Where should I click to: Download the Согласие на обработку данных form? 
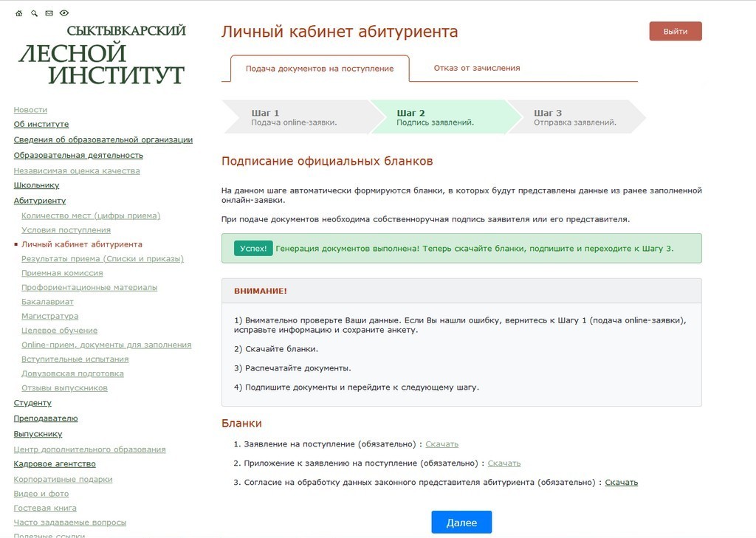click(621, 483)
